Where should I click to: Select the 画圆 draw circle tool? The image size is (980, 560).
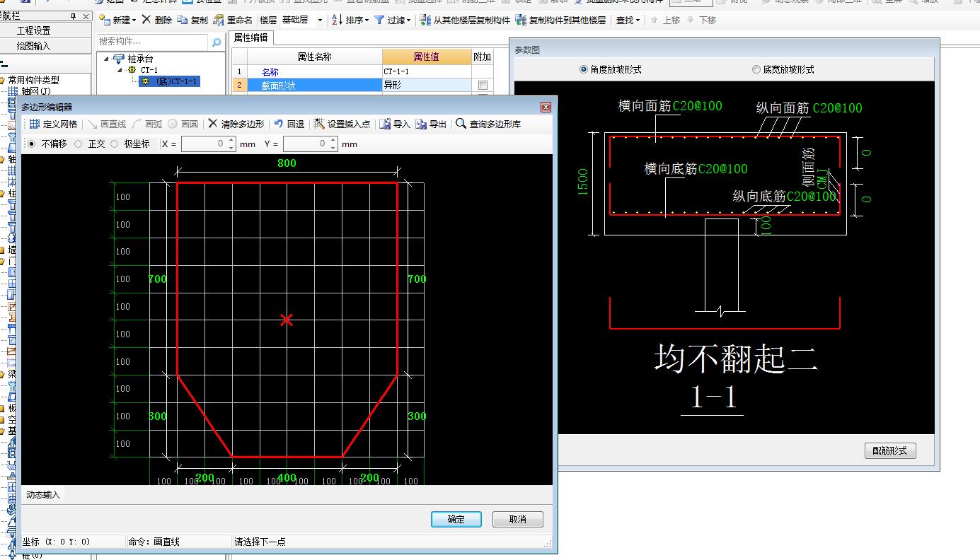tap(183, 124)
